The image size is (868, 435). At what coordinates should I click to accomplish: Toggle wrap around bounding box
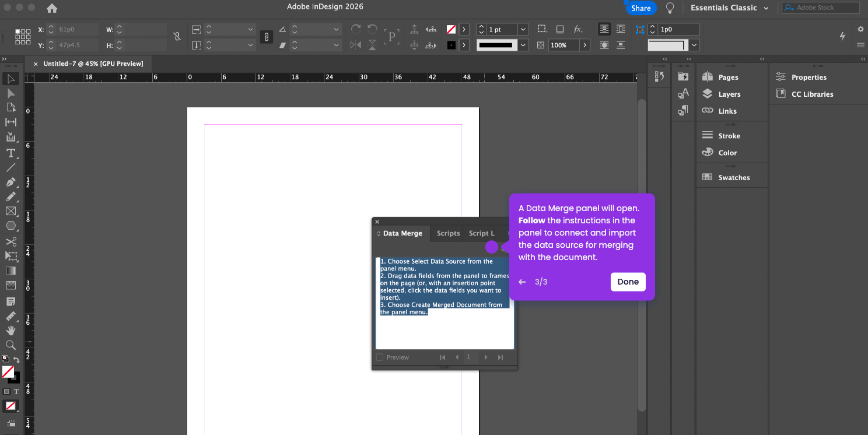point(621,29)
